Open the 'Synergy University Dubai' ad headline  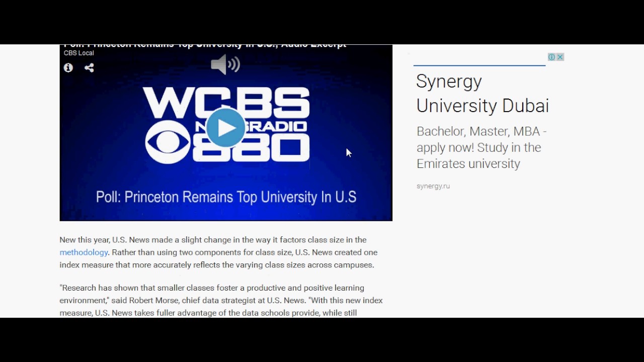tap(482, 93)
